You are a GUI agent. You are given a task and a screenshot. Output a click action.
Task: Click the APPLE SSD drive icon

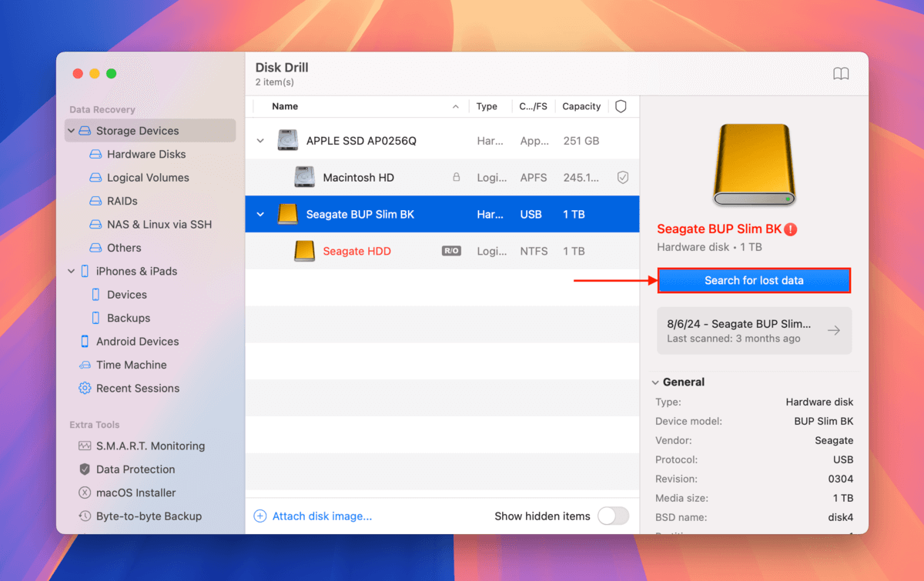[288, 141]
